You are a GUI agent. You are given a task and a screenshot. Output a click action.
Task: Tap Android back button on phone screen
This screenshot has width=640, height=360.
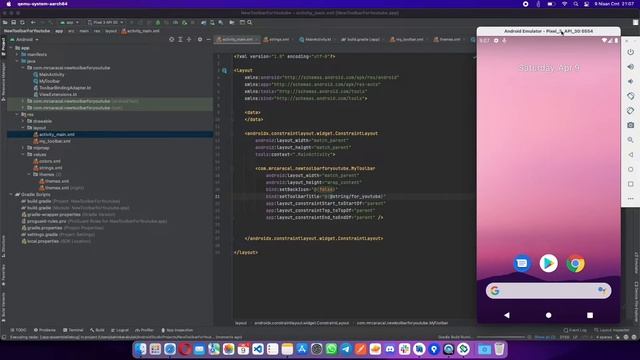[507, 315]
